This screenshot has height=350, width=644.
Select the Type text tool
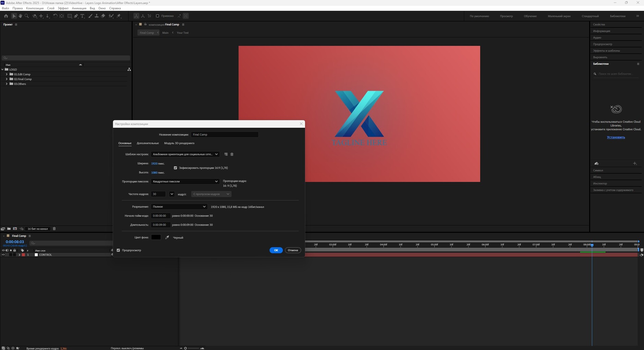[x=83, y=16]
